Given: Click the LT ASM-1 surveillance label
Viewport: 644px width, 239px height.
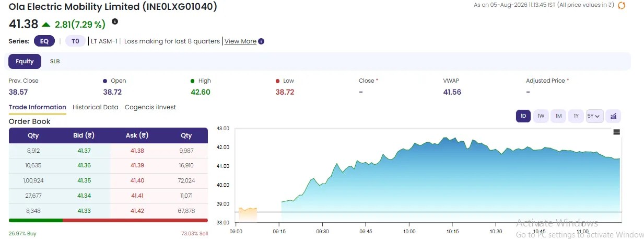Looking at the screenshot, I should click(x=104, y=41).
